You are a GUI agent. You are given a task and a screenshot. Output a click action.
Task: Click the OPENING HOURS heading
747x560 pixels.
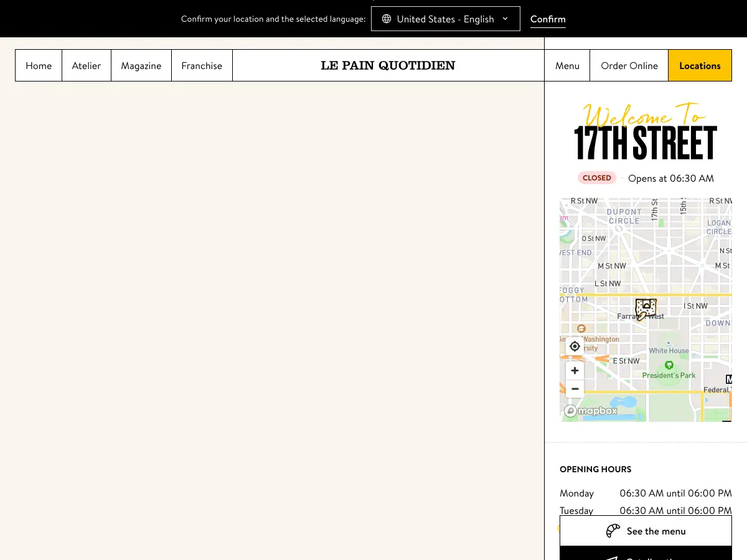[596, 469]
